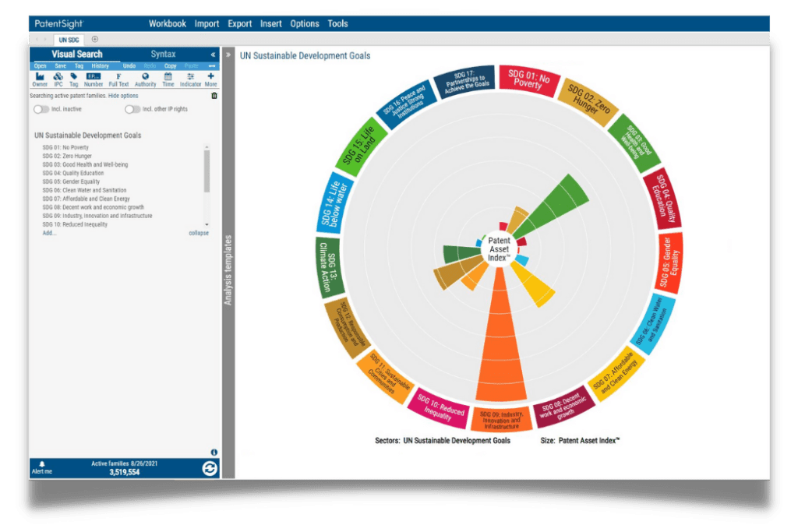
Task: Click the SDG list scrollbar up arrow
Action: click(x=207, y=147)
